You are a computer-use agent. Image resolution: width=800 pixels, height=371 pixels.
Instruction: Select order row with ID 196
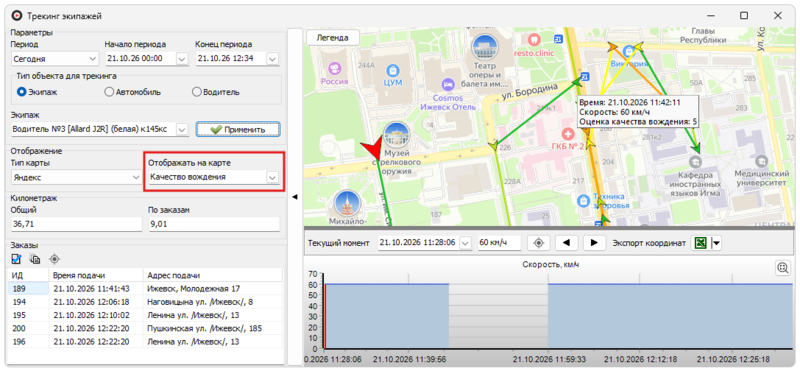tap(145, 342)
